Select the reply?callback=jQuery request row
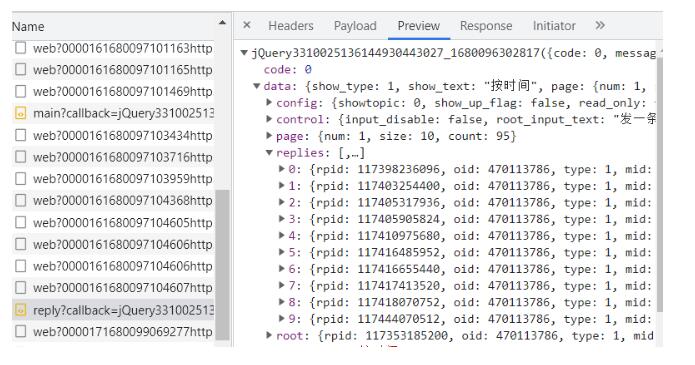The height and width of the screenshot is (365, 695). coord(113,310)
